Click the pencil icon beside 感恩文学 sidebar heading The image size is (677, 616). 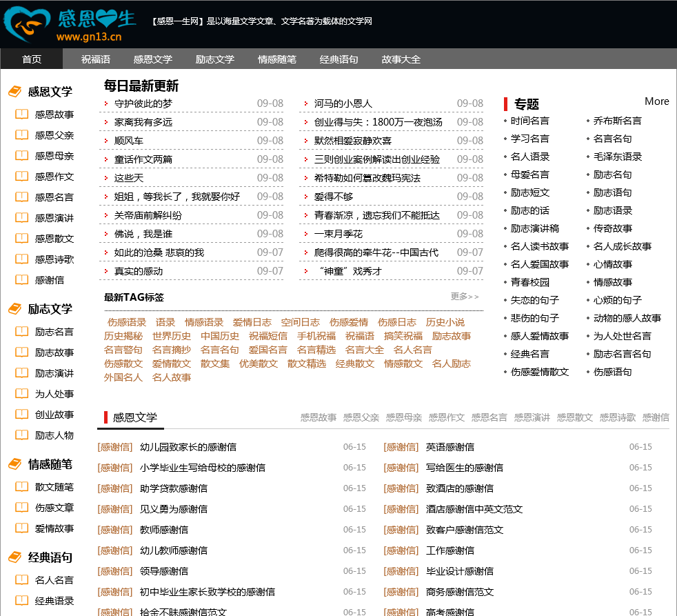[14, 92]
